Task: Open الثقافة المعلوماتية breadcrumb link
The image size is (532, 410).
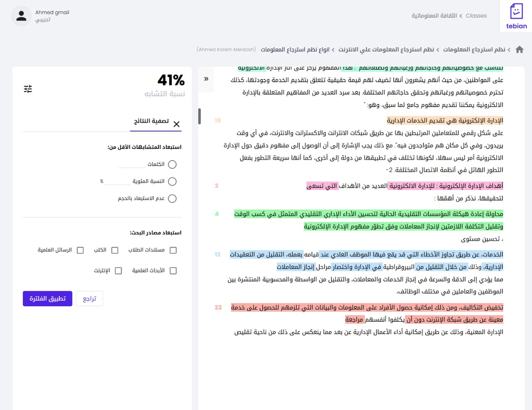Action: (434, 16)
